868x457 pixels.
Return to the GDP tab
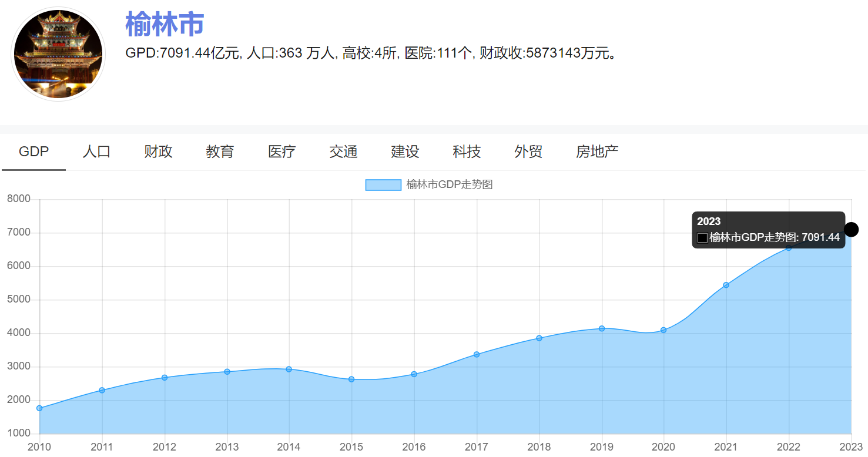coord(33,152)
